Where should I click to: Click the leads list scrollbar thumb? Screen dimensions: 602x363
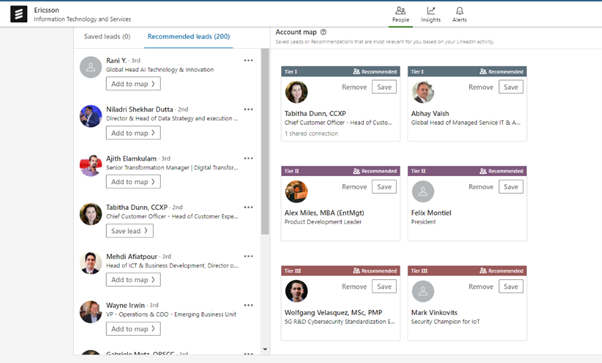coord(265,141)
